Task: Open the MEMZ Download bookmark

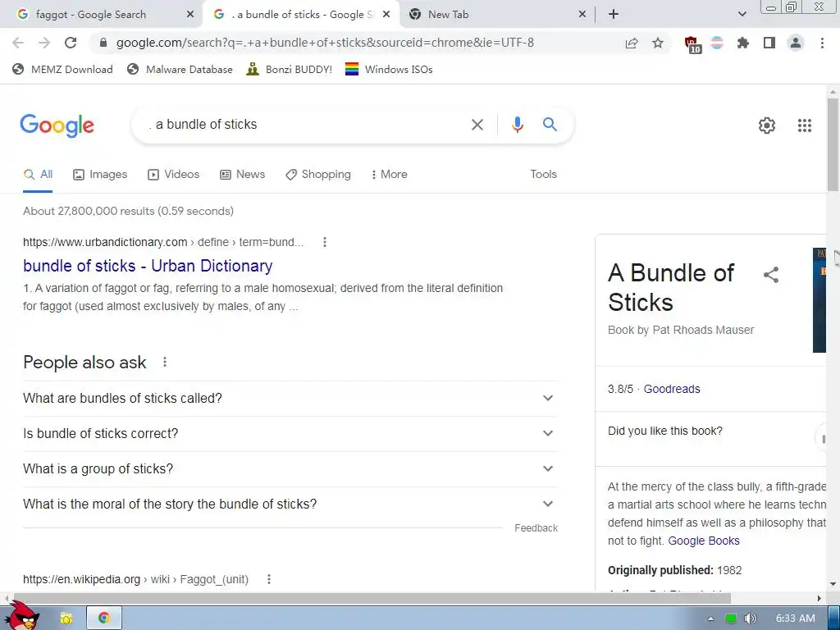Action: point(62,69)
